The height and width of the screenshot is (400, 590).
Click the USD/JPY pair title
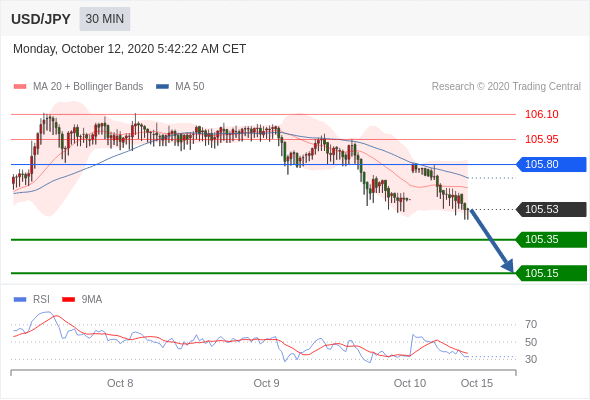41,19
